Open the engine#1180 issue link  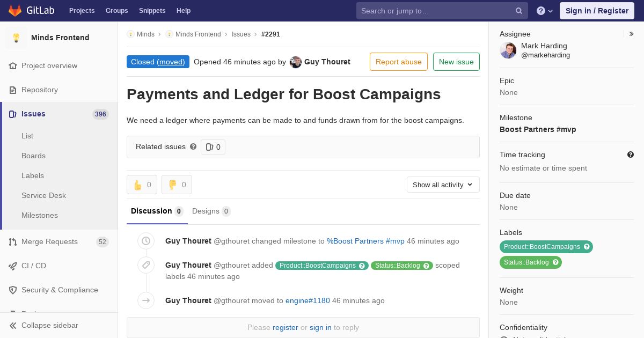308,300
